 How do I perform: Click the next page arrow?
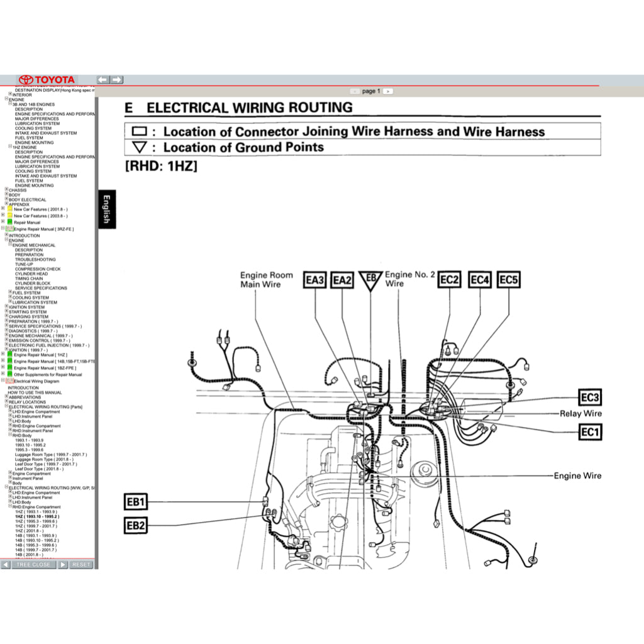tap(389, 91)
